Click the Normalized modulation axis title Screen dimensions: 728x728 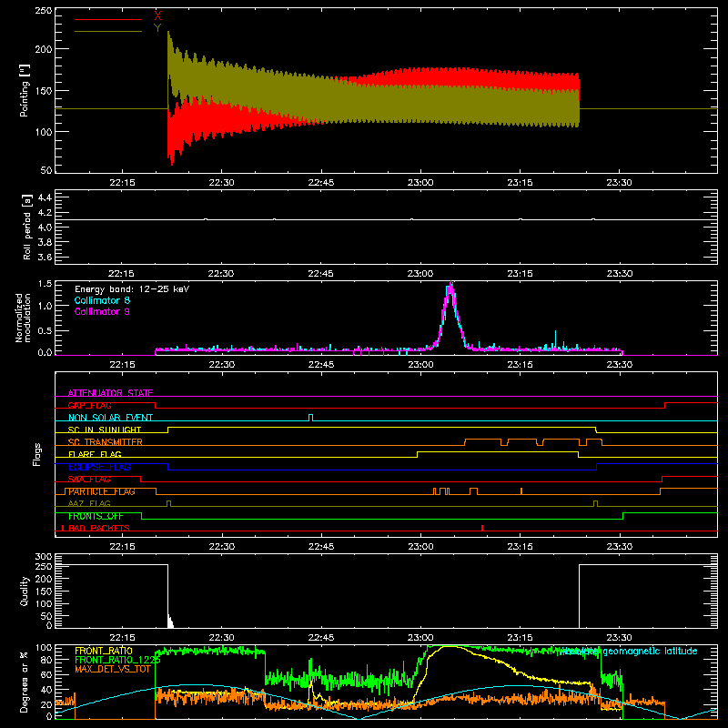24,318
